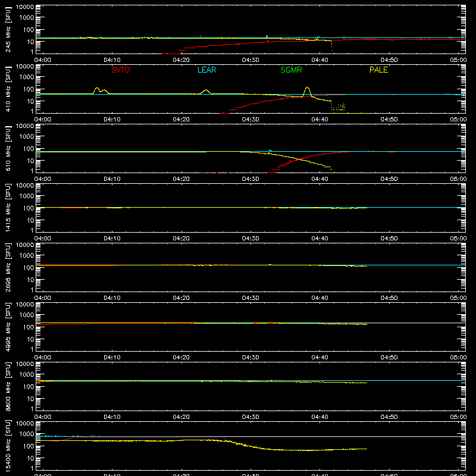Screen dimensions: 476x476
Task: Select the 4995 MHz [SFU] axis title
Action: [x=8, y=327]
